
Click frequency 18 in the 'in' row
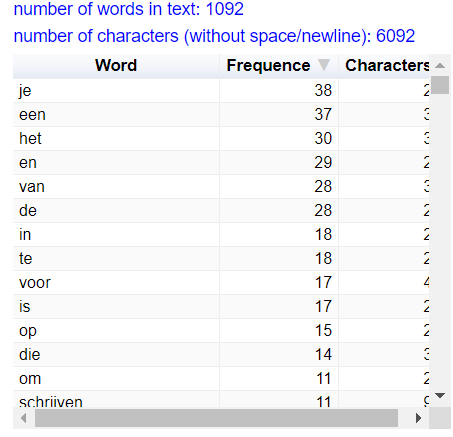[323, 235]
